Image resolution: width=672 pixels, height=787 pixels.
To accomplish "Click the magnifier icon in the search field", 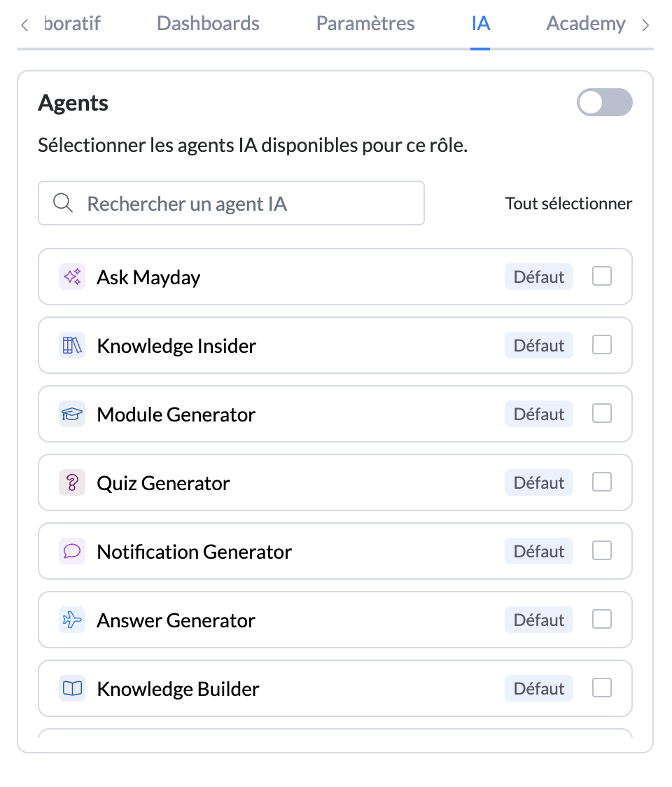I will click(63, 204).
